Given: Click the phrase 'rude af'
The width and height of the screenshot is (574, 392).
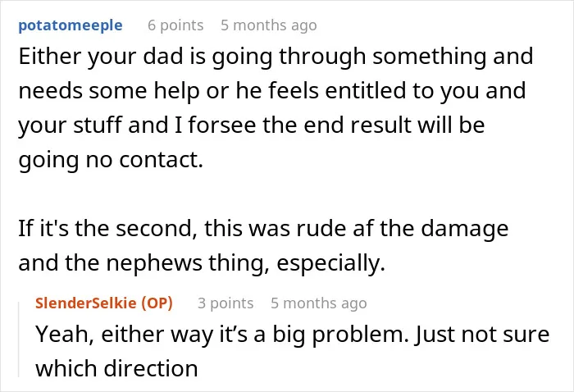Looking at the screenshot, I should (335, 228).
